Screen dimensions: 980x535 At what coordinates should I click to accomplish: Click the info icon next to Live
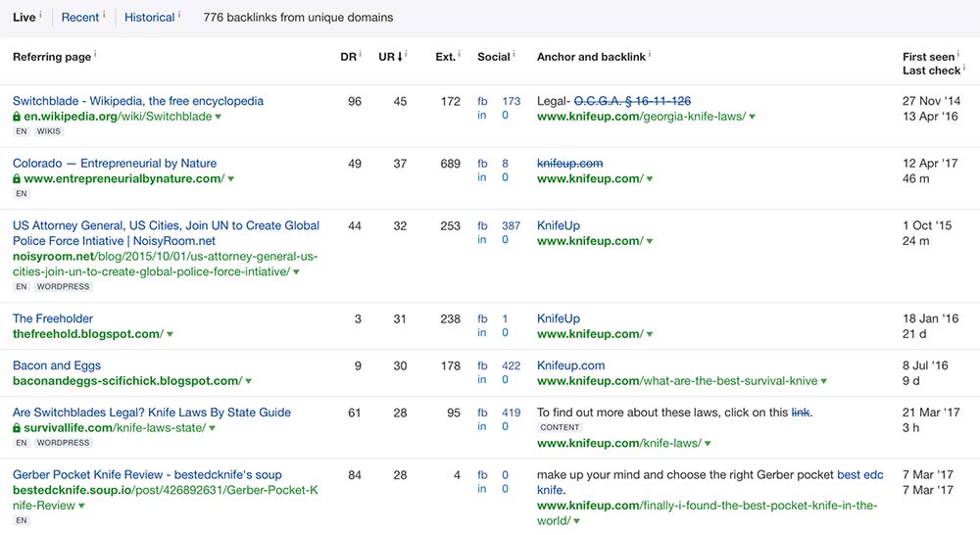coord(40,14)
